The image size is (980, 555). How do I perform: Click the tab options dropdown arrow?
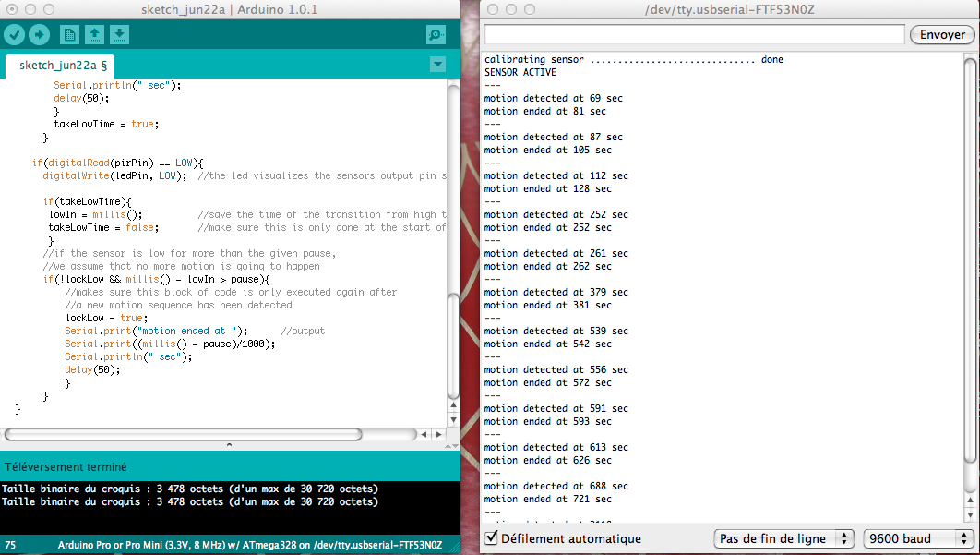click(x=437, y=65)
